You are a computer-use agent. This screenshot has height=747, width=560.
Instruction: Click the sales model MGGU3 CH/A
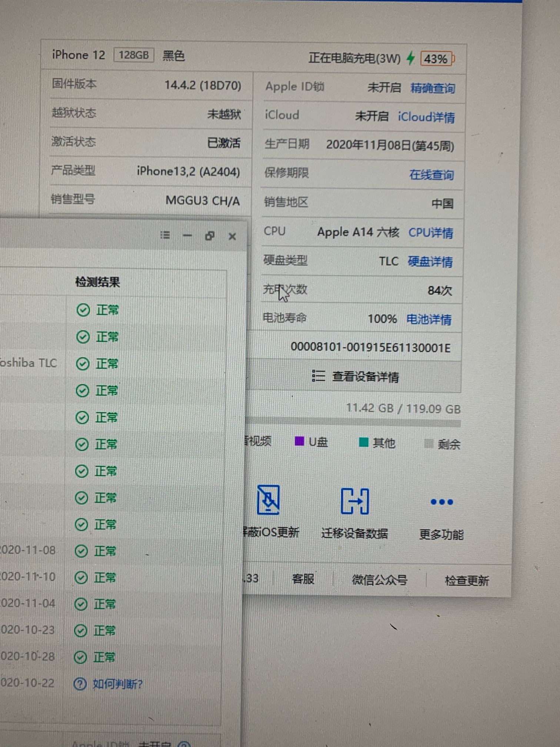click(x=203, y=200)
